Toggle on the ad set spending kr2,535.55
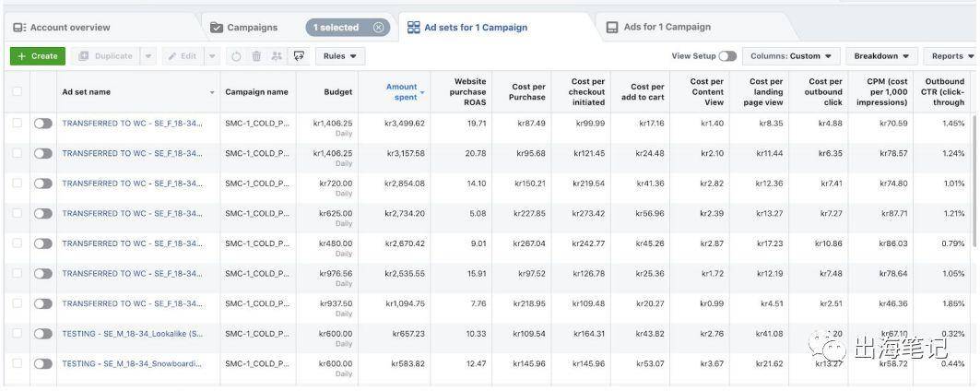Screen dimensions: 980x391 coord(43,273)
